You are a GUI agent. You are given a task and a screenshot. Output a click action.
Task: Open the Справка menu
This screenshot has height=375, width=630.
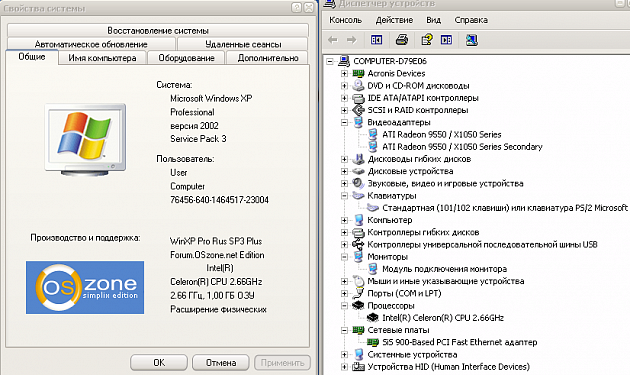(x=471, y=20)
